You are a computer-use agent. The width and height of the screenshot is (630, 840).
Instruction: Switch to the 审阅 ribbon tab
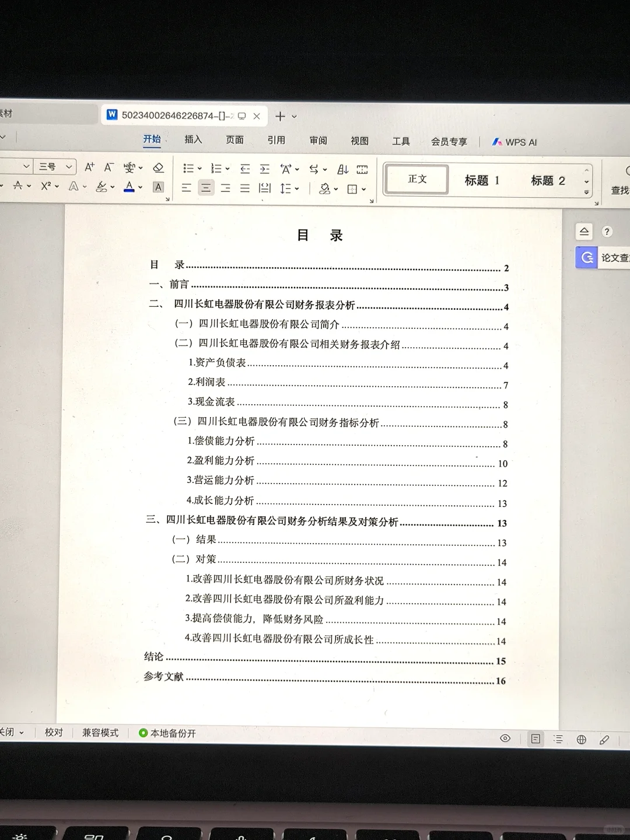pyautogui.click(x=318, y=140)
